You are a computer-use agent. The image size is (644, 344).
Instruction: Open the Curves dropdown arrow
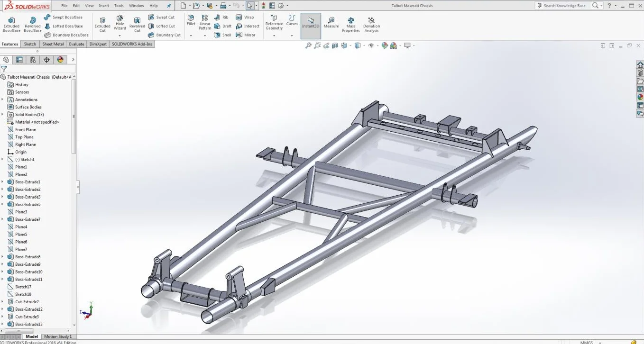pos(292,36)
